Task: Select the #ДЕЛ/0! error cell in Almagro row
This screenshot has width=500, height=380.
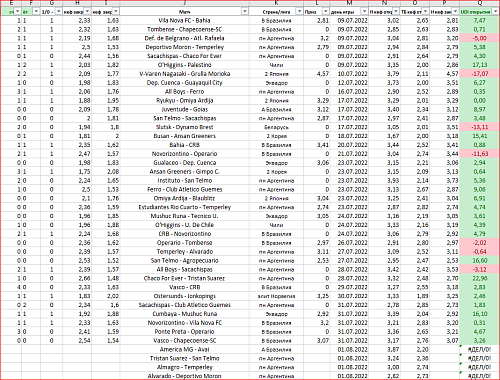Action: point(479,367)
